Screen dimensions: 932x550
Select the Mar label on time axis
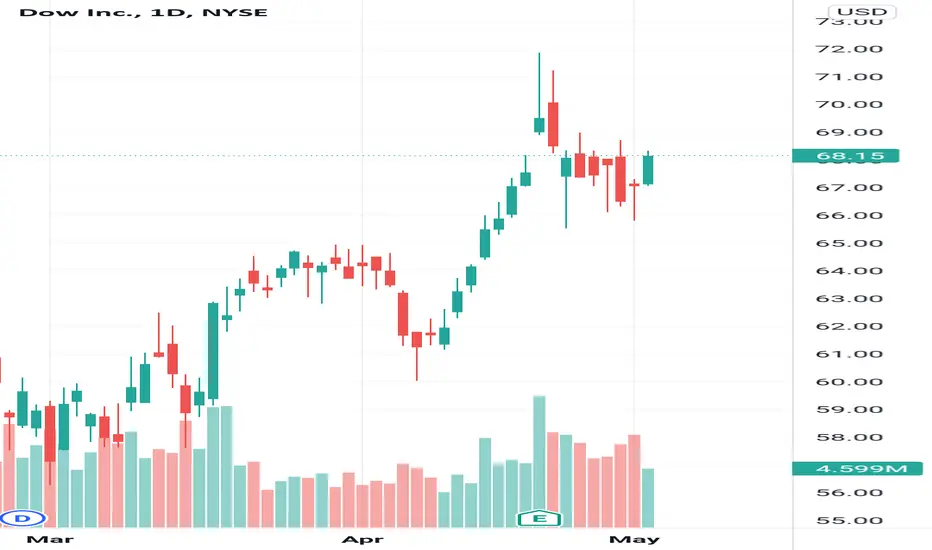(x=50, y=539)
